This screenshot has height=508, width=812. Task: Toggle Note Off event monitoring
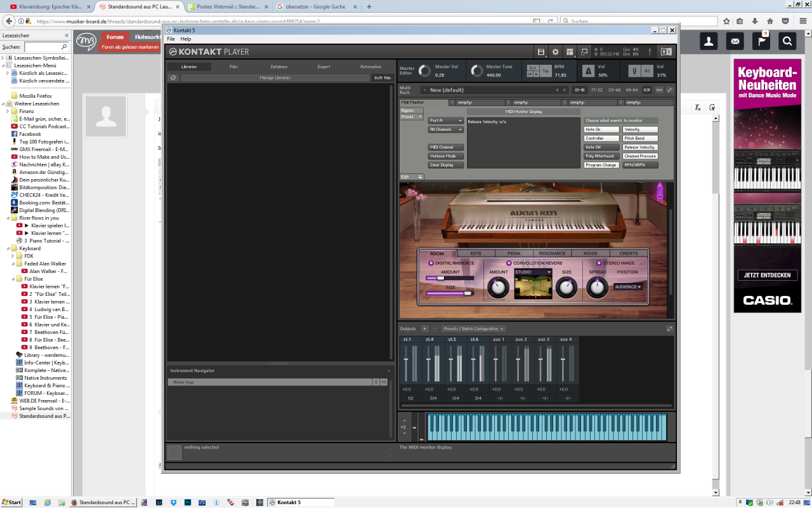[x=601, y=147]
